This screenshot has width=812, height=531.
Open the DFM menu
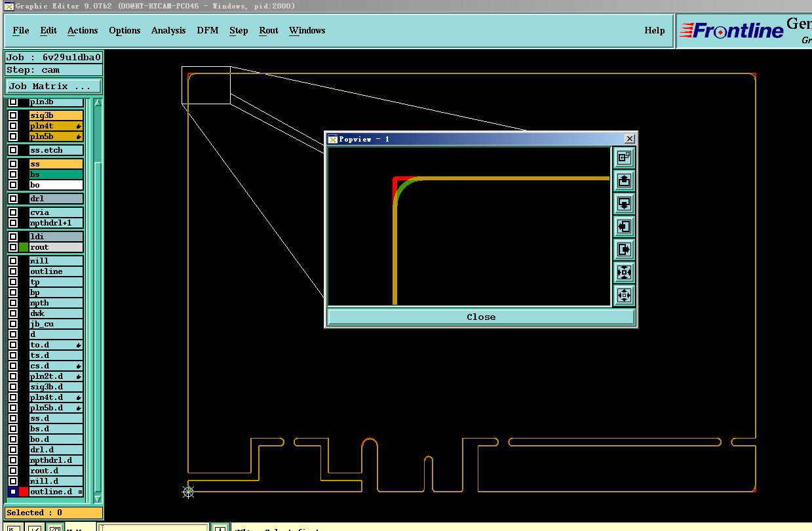click(x=208, y=30)
